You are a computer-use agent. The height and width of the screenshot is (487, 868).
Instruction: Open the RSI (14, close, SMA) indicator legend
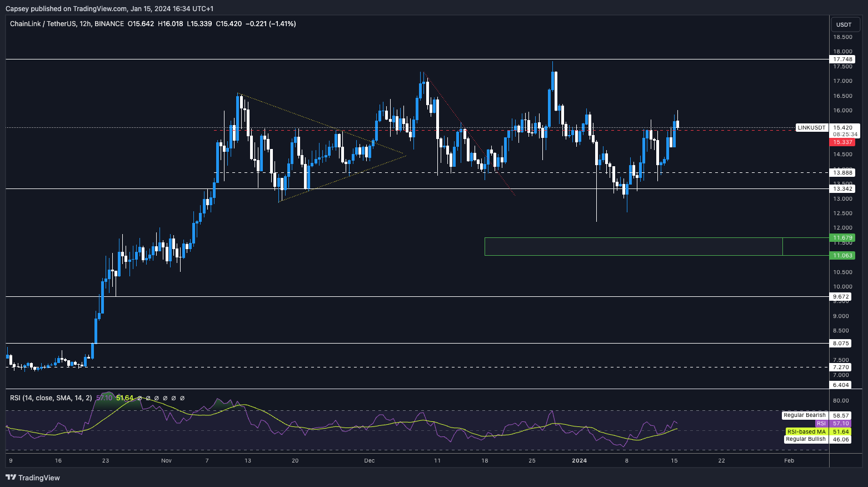point(51,398)
